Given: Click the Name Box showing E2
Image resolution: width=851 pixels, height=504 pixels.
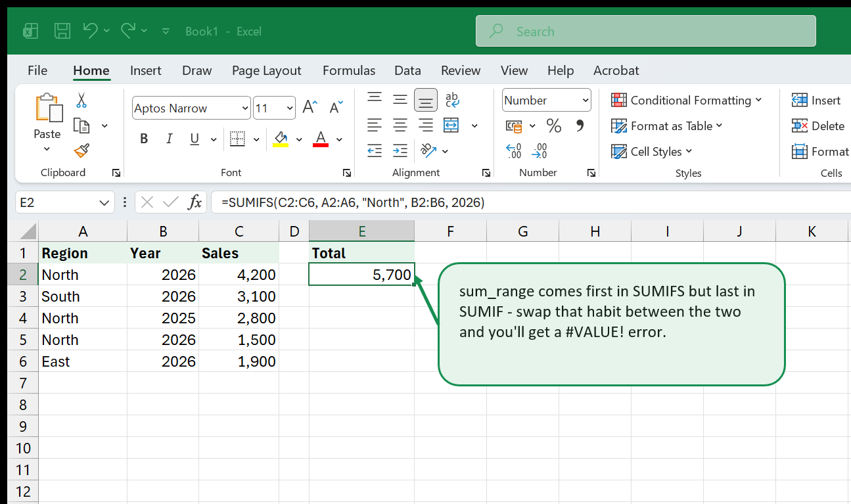Looking at the screenshot, I should [x=65, y=202].
